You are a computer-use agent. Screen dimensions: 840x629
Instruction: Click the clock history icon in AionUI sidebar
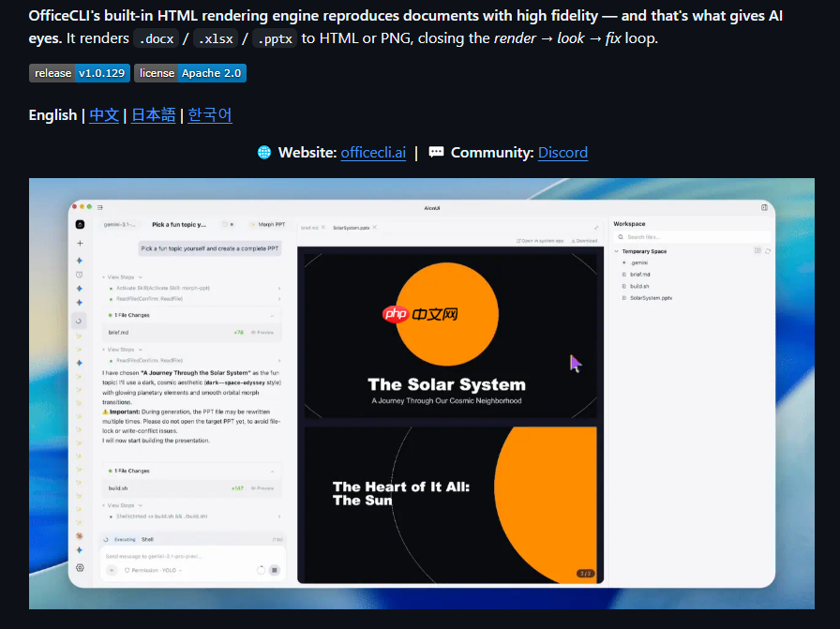(x=80, y=275)
